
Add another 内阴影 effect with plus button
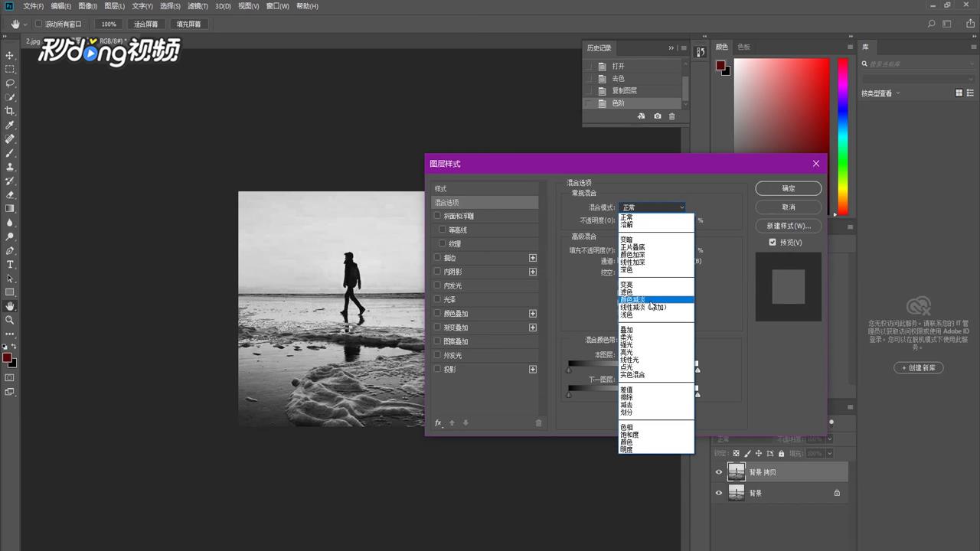click(x=533, y=272)
